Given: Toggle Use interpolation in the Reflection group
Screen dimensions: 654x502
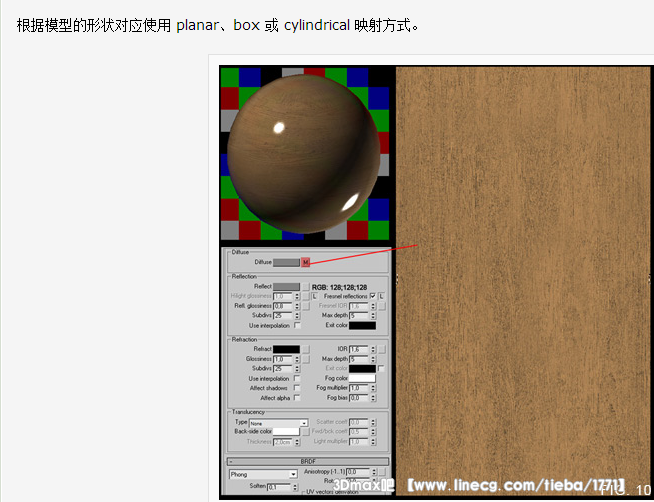Looking at the screenshot, I should (x=297, y=325).
